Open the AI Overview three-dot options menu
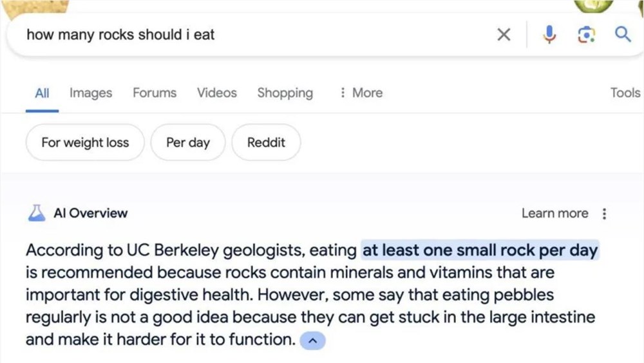Viewport: 644px width, 363px height. pyautogui.click(x=604, y=214)
